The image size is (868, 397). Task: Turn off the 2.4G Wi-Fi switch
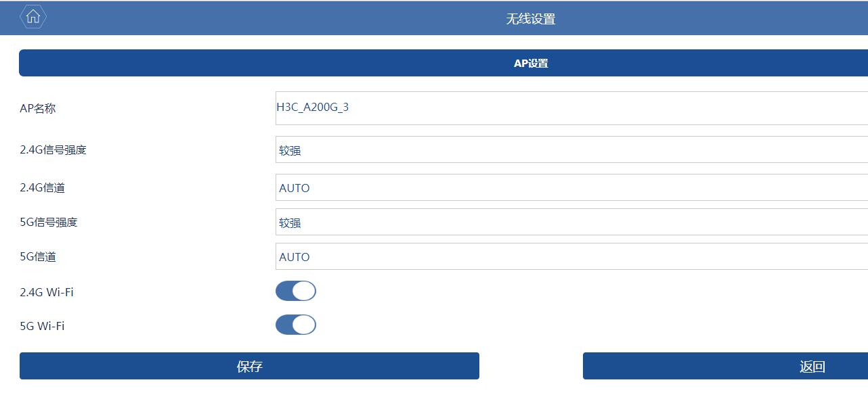point(296,291)
